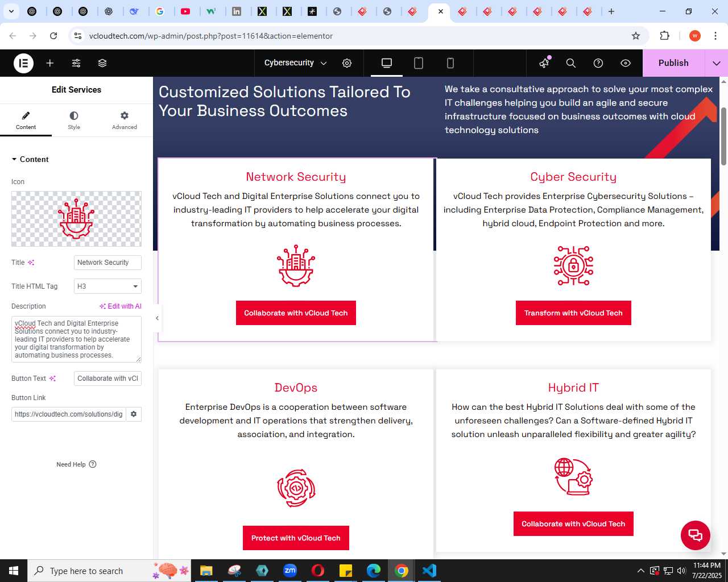Viewport: 728px width, 582px height.
Task: Show hidden system tray icons
Action: click(x=641, y=571)
